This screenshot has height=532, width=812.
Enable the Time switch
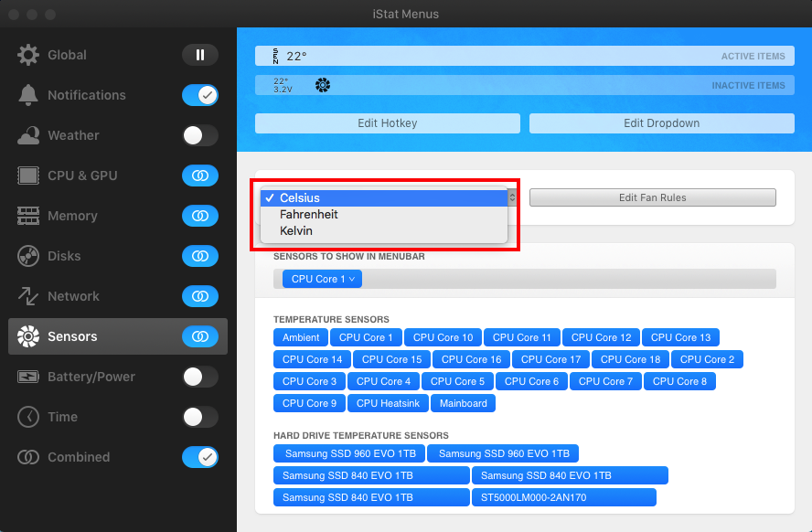(x=200, y=417)
